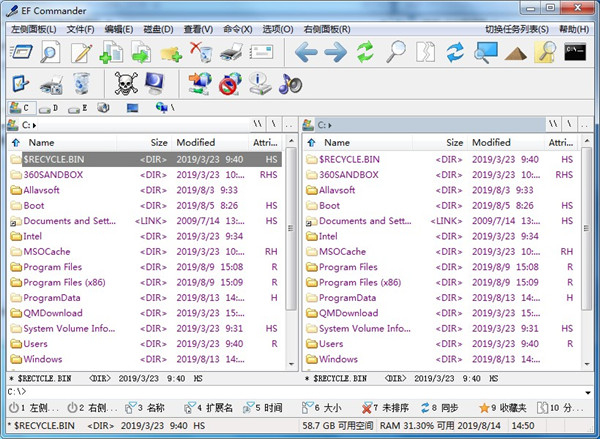Open the magnifying glass search tool

(x=396, y=52)
